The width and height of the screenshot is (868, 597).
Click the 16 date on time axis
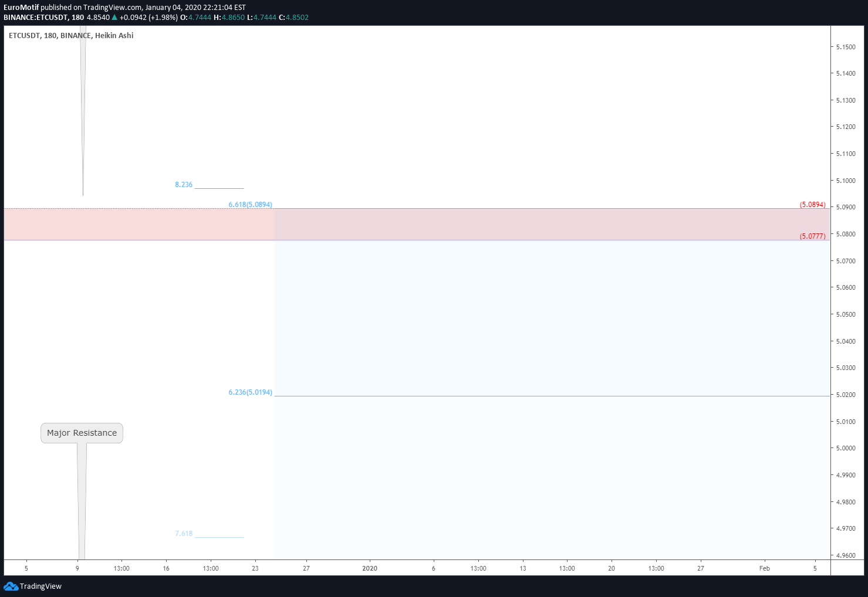(166, 568)
